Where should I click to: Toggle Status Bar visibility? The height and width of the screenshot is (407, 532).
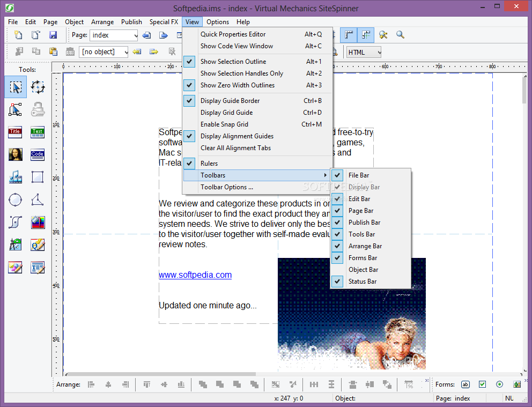pyautogui.click(x=371, y=282)
